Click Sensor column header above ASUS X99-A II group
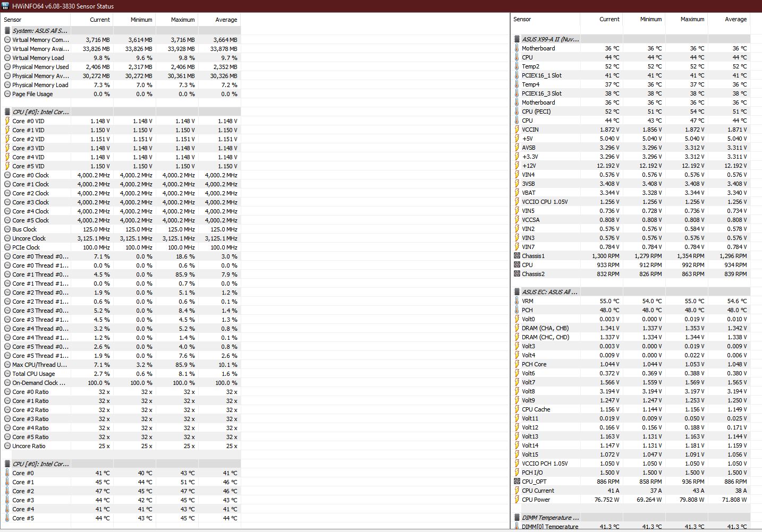 546,19
